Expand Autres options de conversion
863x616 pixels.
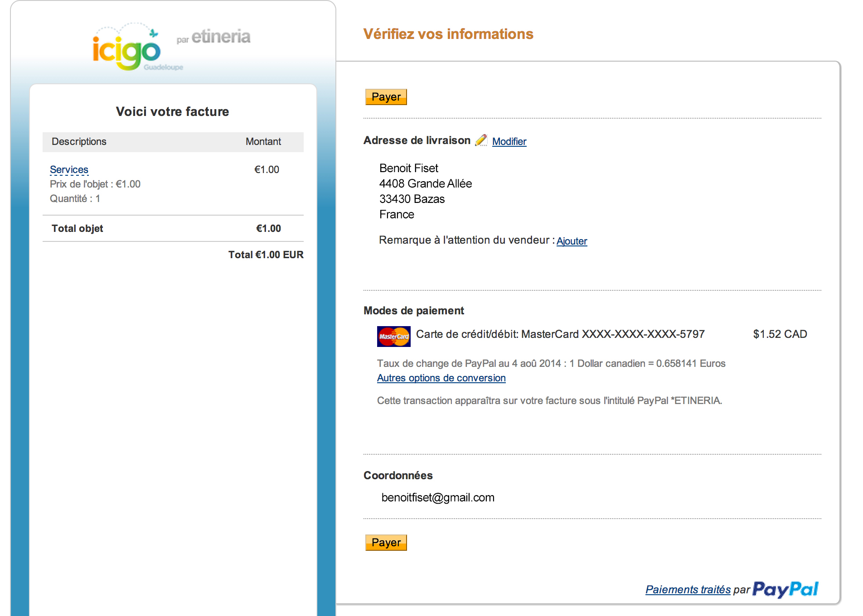(x=441, y=378)
